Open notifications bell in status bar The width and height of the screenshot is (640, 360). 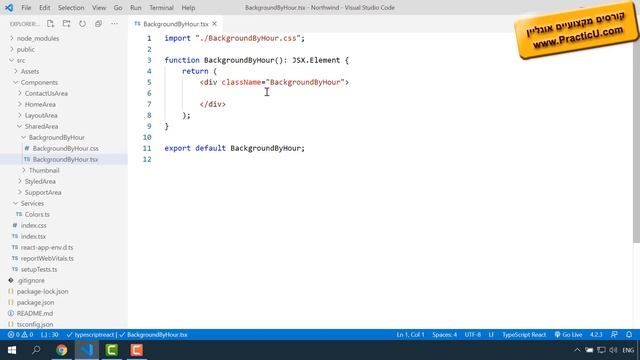pos(629,335)
